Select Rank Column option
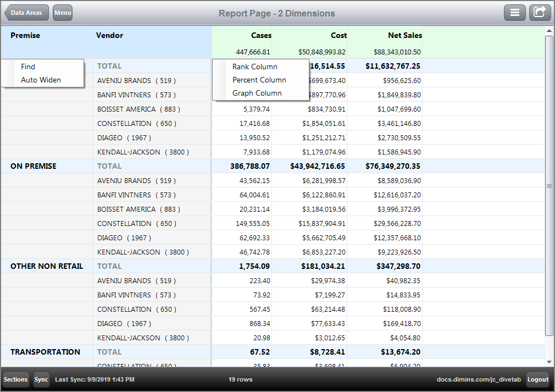Screen dimensions: 555x392 tap(254, 67)
